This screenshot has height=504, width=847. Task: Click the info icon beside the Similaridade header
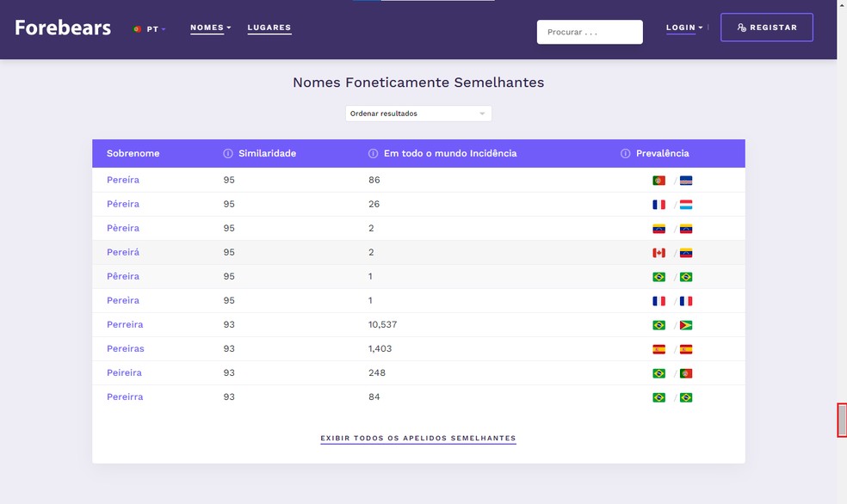click(x=226, y=153)
